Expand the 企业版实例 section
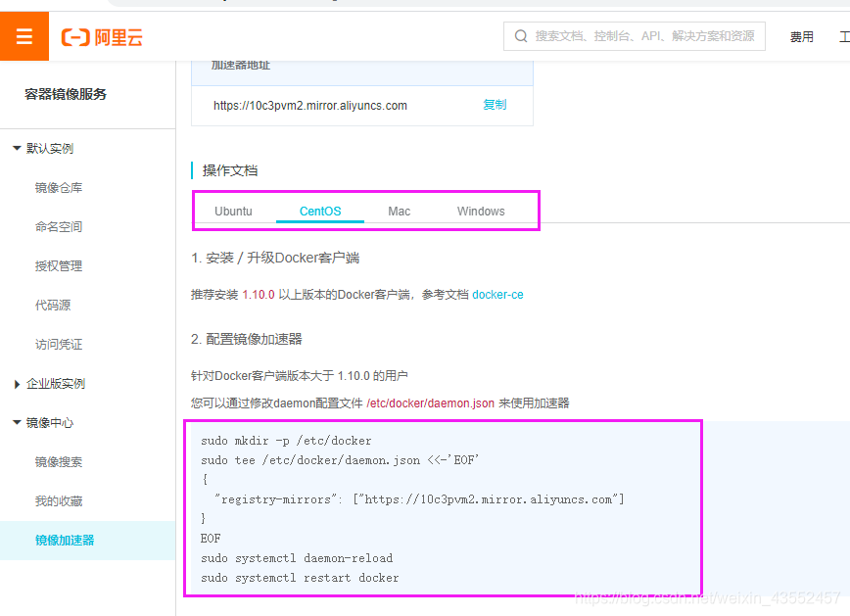Screen dimensions: 850x616 pyautogui.click(x=50, y=384)
